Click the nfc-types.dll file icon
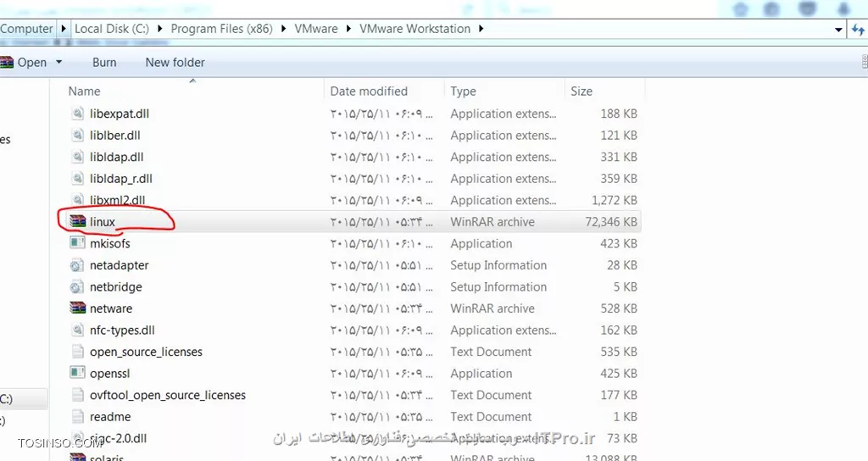 [x=77, y=330]
